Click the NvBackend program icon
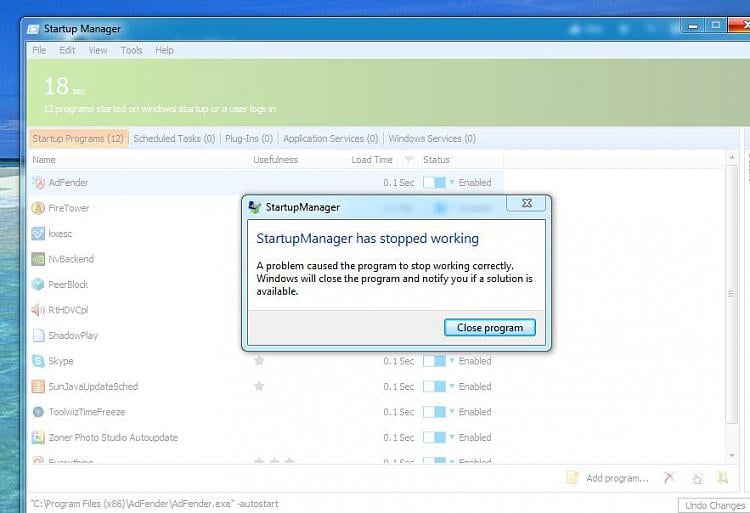 coord(38,259)
